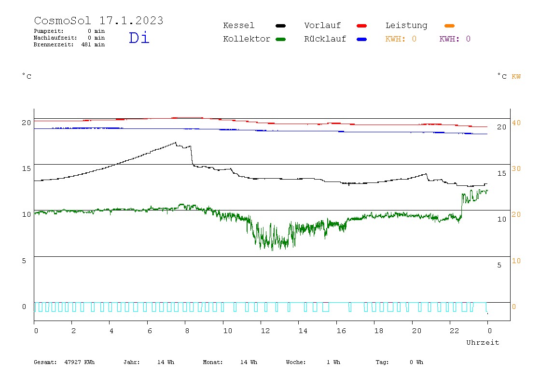
Task: Click the "Kessel" legend label
Action: pyautogui.click(x=239, y=26)
